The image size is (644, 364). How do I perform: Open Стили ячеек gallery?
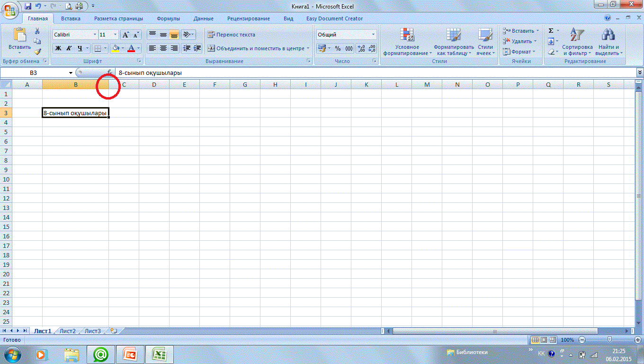[485, 42]
